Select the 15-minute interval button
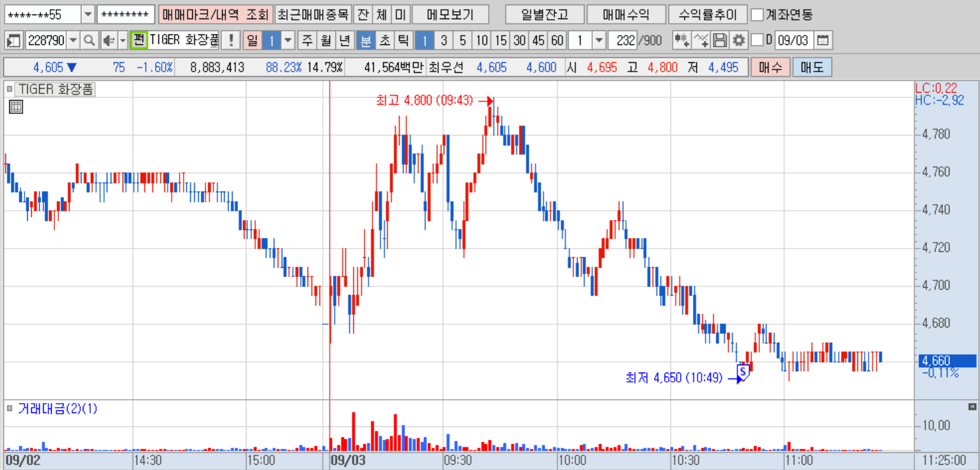The height and width of the screenshot is (470, 980). coord(500,40)
